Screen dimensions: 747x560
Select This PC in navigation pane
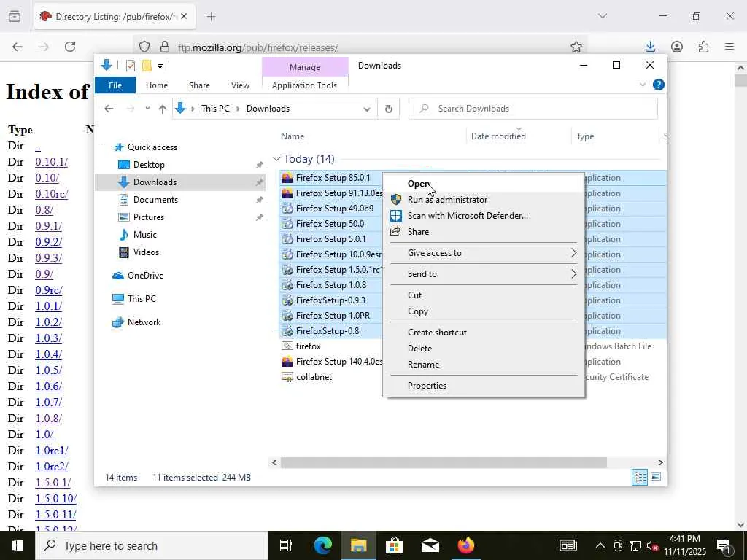142,298
